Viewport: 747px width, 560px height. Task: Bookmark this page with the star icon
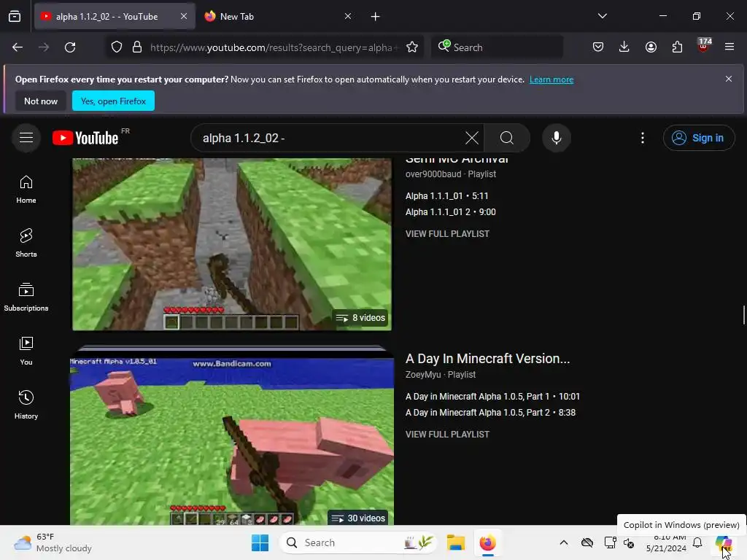[412, 47]
